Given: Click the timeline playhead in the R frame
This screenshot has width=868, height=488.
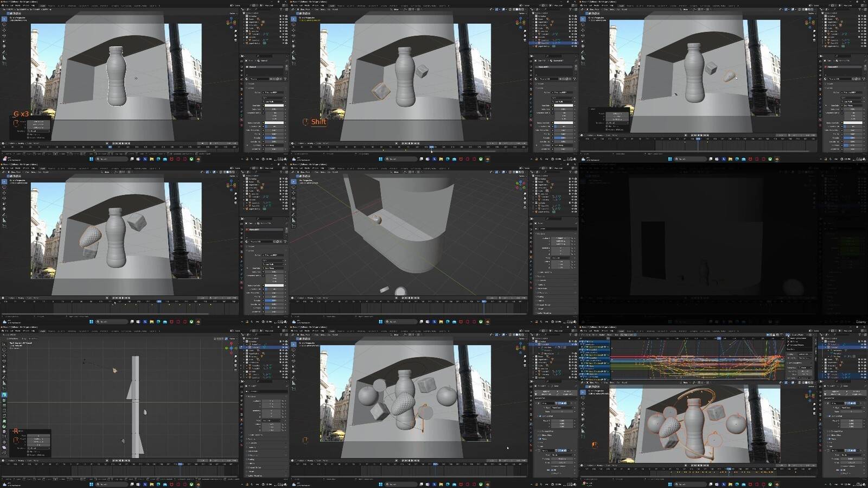Looking at the screenshot, I should click(x=180, y=464).
